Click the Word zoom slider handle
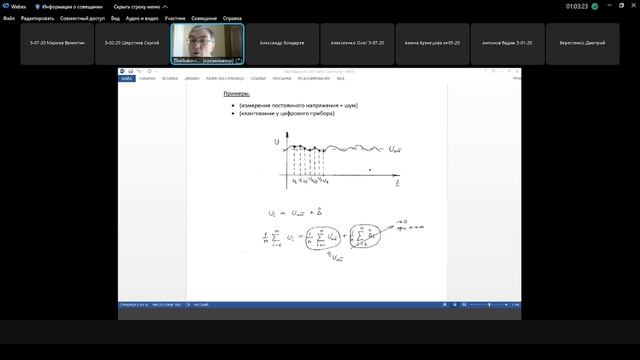640x360 pixels. click(x=489, y=305)
